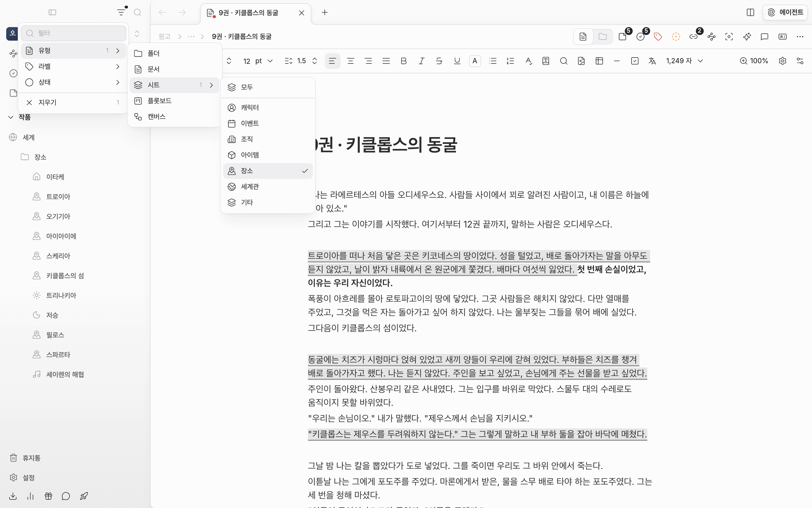
Task: Select 캐릭터 sheet type
Action: coord(268,108)
